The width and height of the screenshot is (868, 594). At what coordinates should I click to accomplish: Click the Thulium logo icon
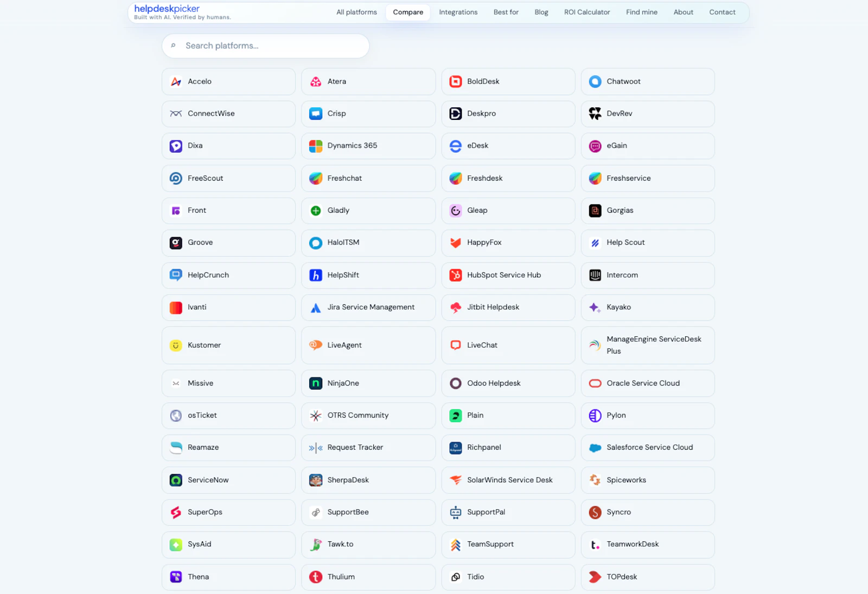point(316,577)
